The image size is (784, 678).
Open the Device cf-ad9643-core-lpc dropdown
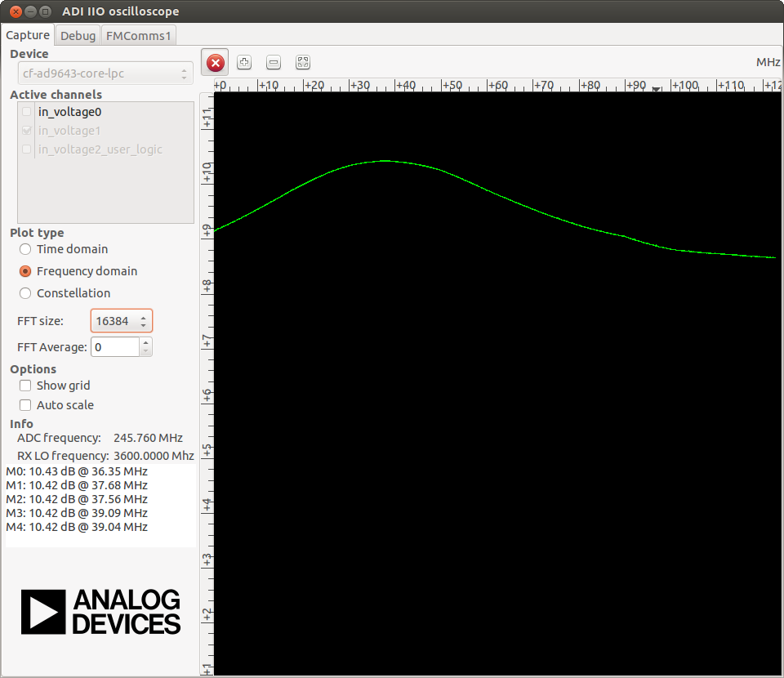coord(105,74)
